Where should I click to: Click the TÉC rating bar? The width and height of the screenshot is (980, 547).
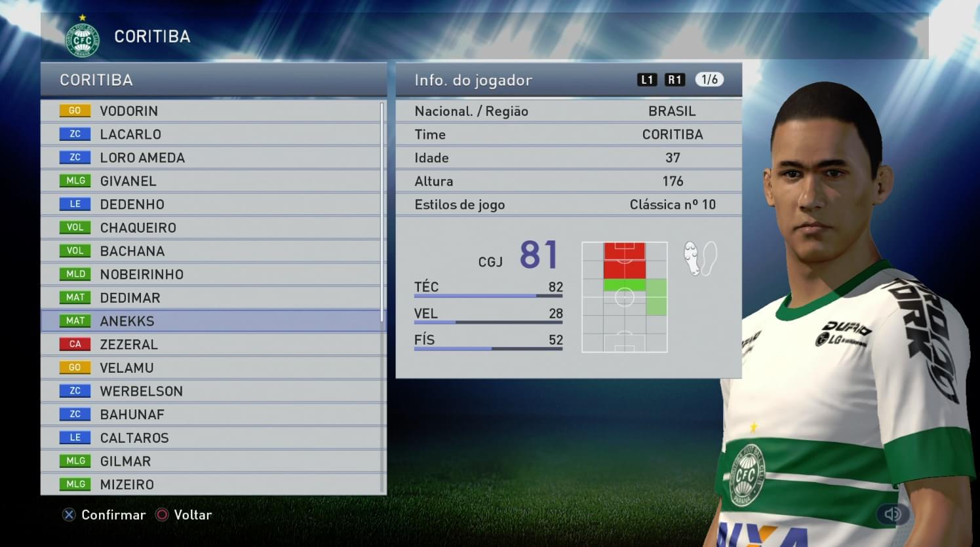[488, 295]
